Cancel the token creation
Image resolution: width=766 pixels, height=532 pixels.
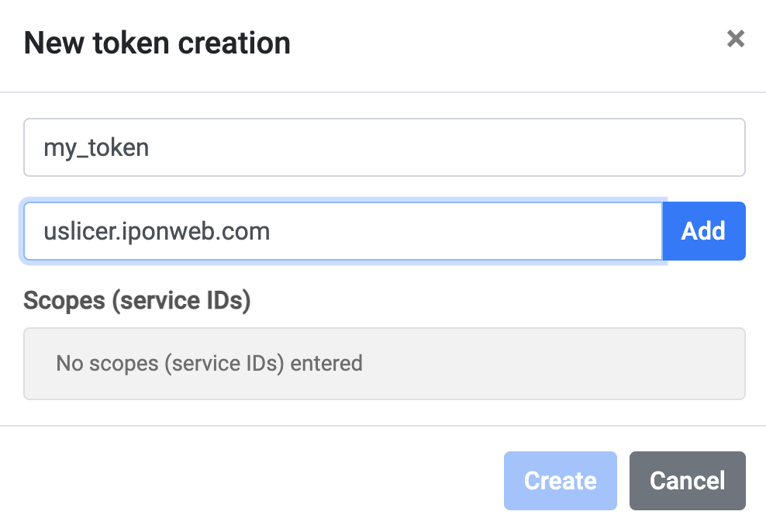click(687, 481)
